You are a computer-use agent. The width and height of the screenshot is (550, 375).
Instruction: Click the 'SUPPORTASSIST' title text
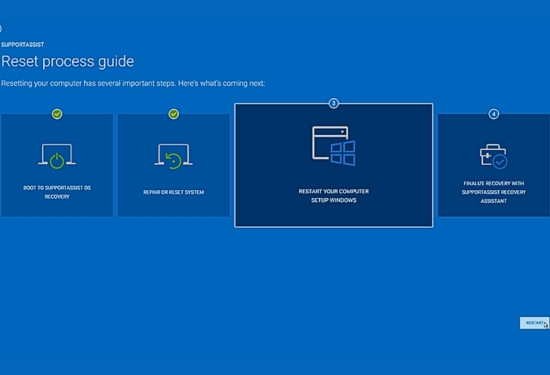(x=22, y=45)
